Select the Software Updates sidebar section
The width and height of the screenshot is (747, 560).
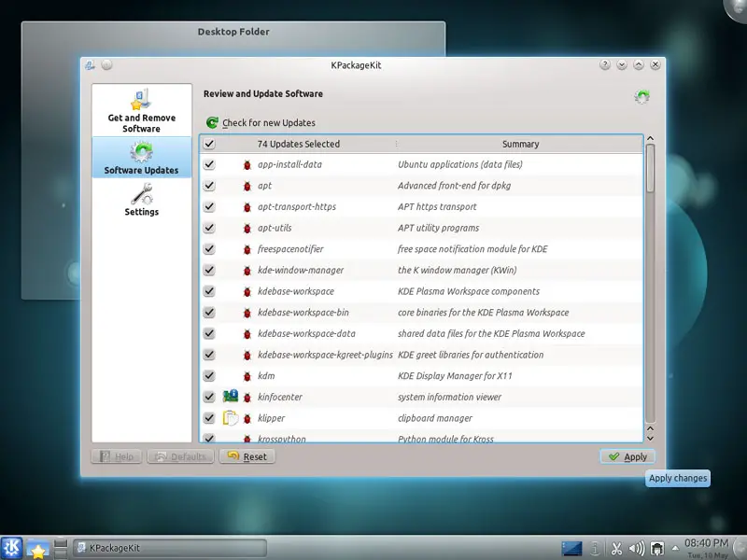(x=142, y=158)
